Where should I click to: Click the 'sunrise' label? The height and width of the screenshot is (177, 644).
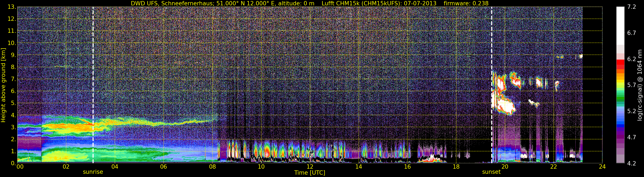(x=93, y=172)
